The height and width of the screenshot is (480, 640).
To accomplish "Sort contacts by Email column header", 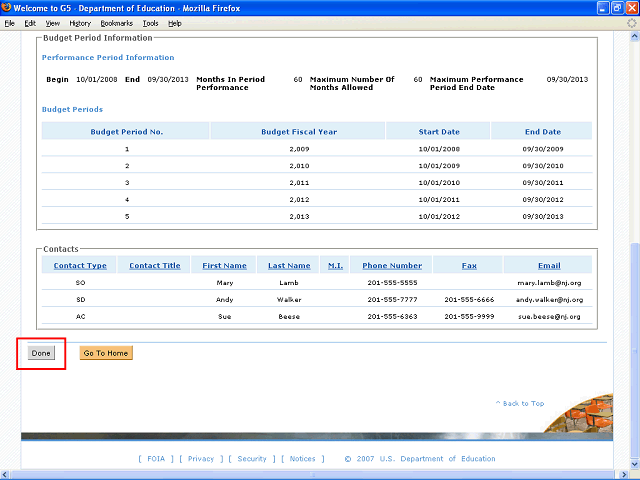I will coord(549,266).
